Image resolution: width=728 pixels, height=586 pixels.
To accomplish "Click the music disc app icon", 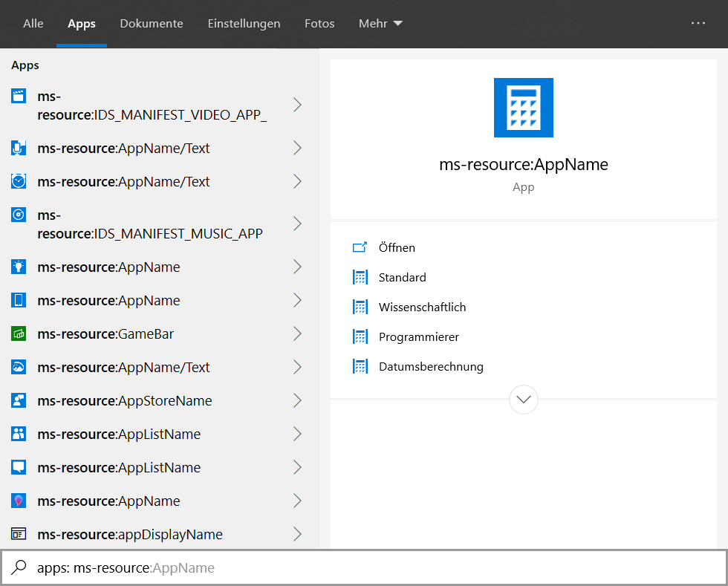I will pos(19,215).
